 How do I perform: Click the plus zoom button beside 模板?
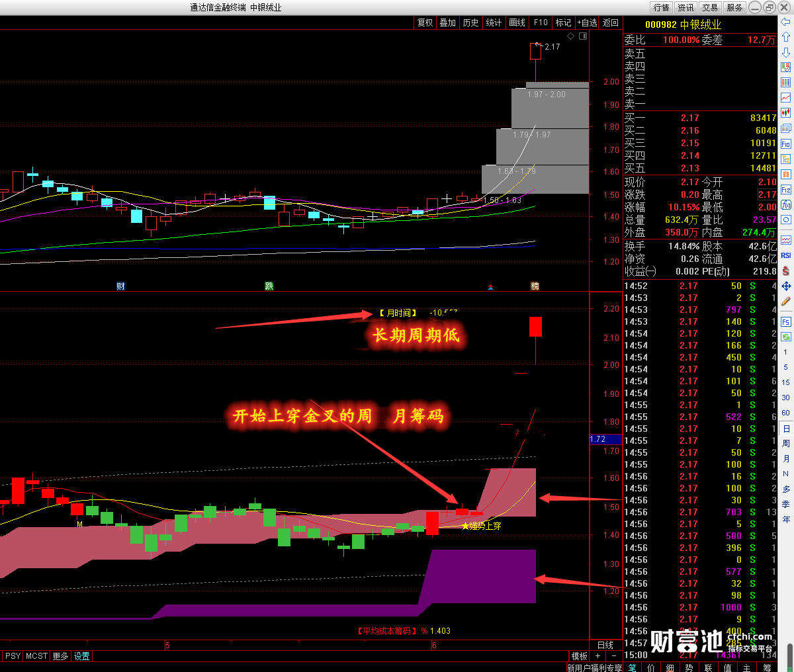tap(598, 656)
